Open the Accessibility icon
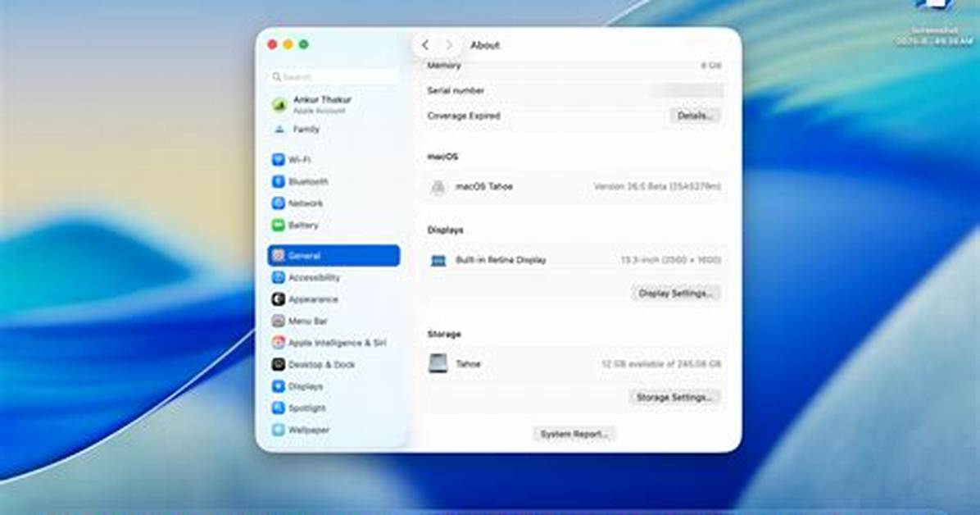 (278, 277)
